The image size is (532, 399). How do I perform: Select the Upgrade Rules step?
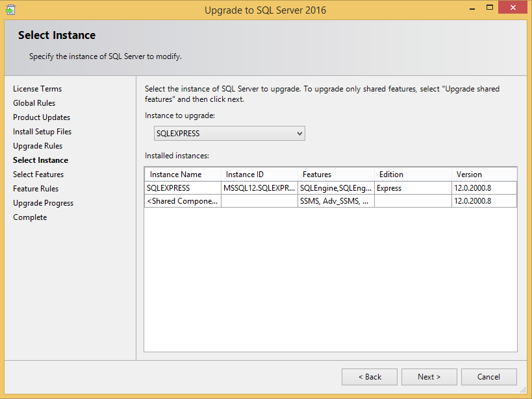point(38,146)
